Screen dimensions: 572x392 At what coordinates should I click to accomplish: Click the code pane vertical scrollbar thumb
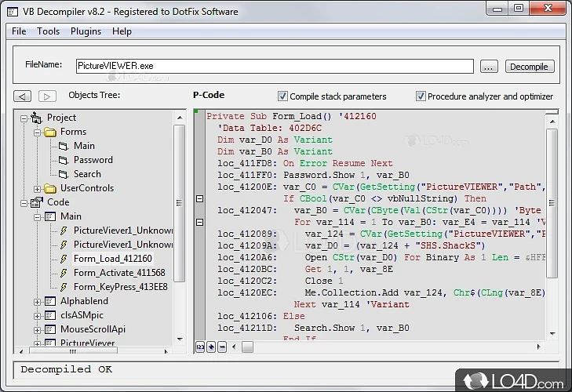tap(552, 203)
